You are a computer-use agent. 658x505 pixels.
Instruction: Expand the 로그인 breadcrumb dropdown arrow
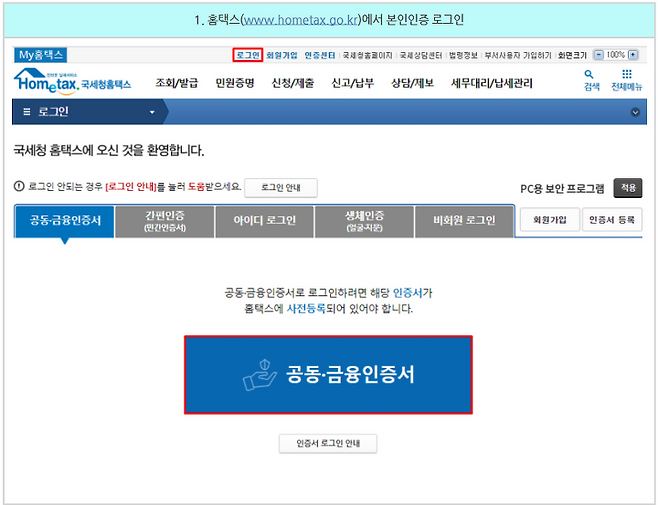click(152, 112)
